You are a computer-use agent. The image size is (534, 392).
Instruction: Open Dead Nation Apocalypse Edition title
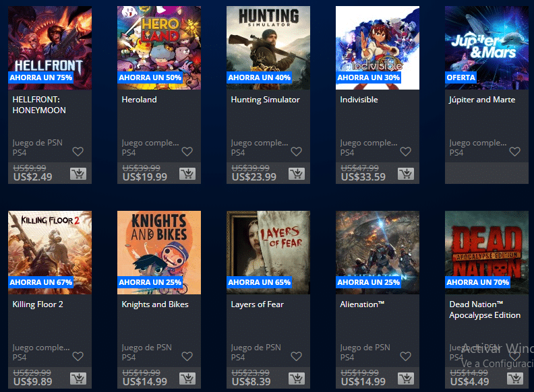485,310
